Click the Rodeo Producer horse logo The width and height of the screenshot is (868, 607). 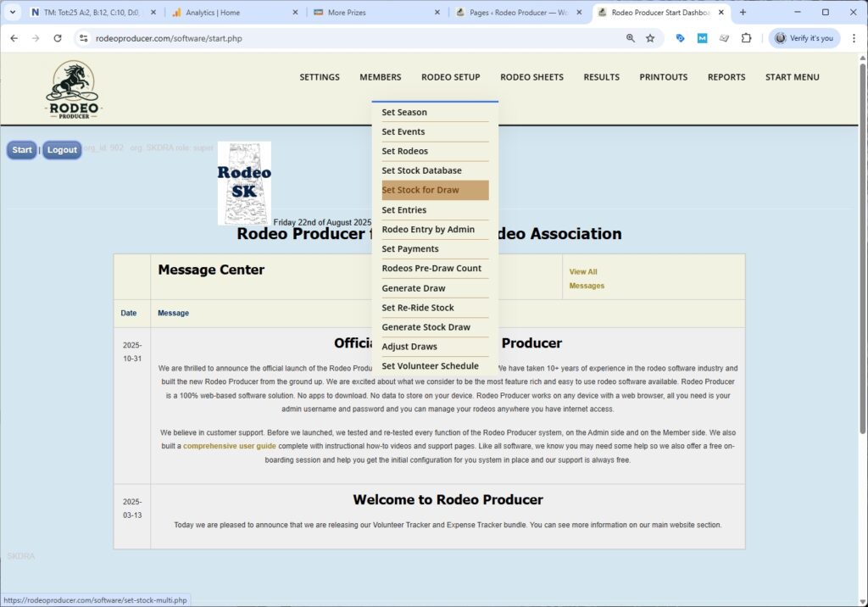pyautogui.click(x=72, y=87)
